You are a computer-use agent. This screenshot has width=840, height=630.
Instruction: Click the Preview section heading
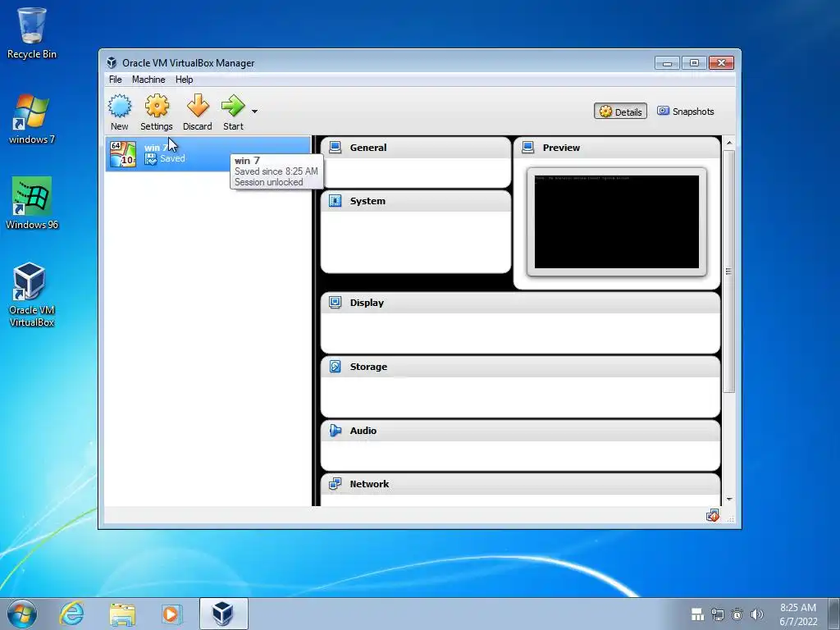tap(561, 148)
